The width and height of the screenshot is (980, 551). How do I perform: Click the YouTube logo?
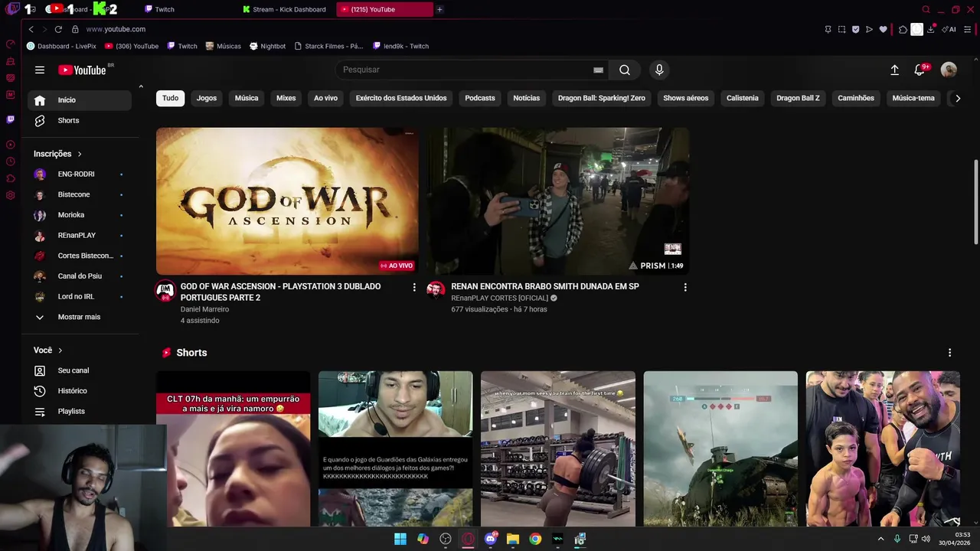(82, 70)
